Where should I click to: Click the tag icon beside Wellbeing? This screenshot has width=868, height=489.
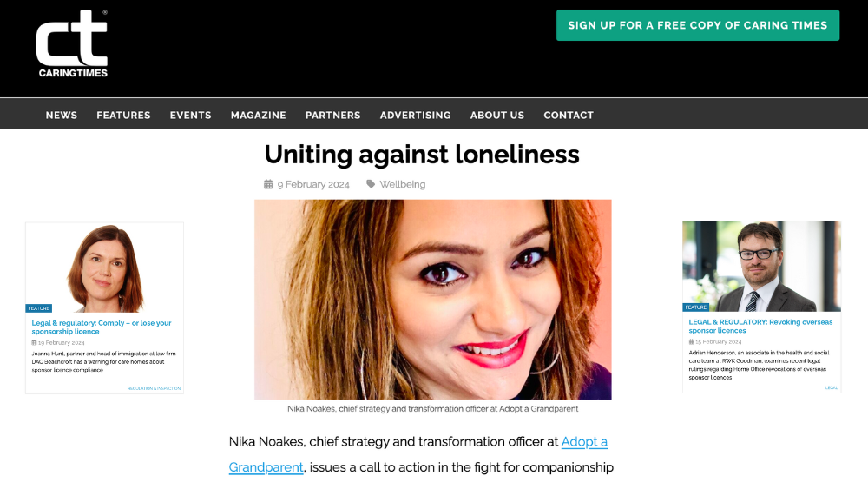click(371, 184)
